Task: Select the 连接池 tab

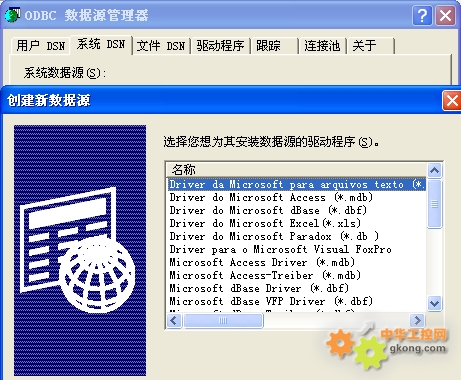Action: click(323, 46)
